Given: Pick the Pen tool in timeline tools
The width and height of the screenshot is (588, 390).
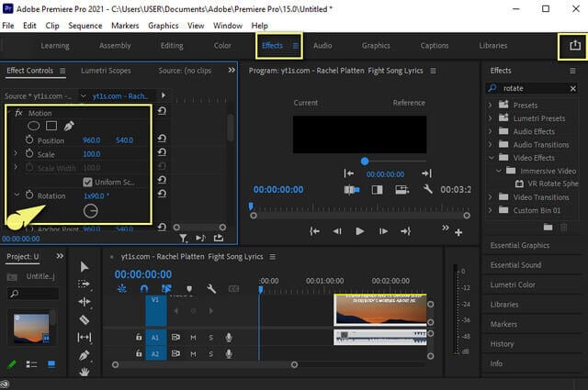Looking at the screenshot, I should click(x=85, y=355).
